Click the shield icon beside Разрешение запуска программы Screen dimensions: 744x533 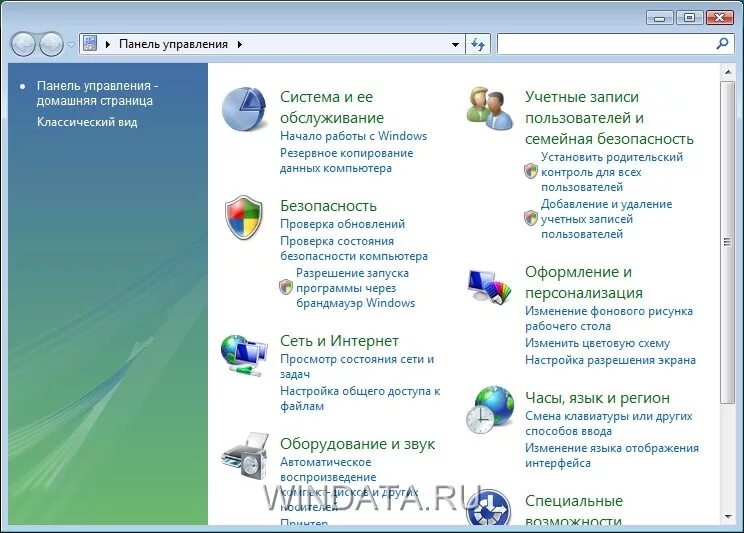tap(286, 287)
